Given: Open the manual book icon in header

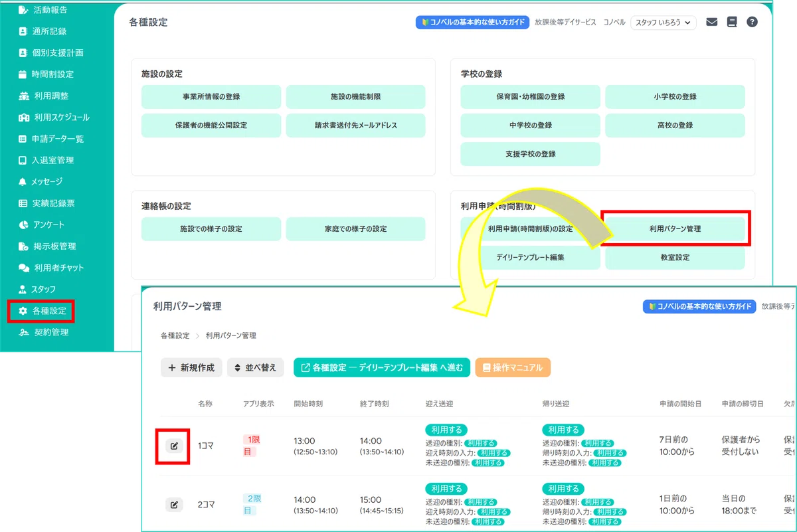Looking at the screenshot, I should (x=732, y=22).
